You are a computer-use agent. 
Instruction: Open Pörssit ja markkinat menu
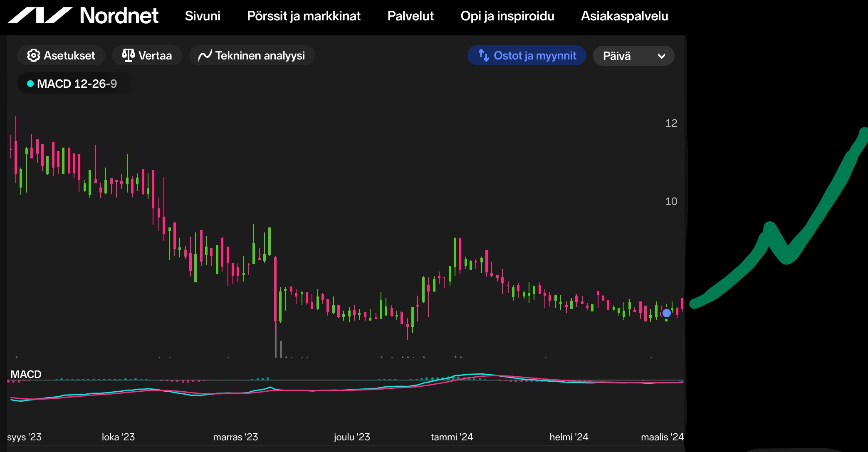pyautogui.click(x=304, y=16)
